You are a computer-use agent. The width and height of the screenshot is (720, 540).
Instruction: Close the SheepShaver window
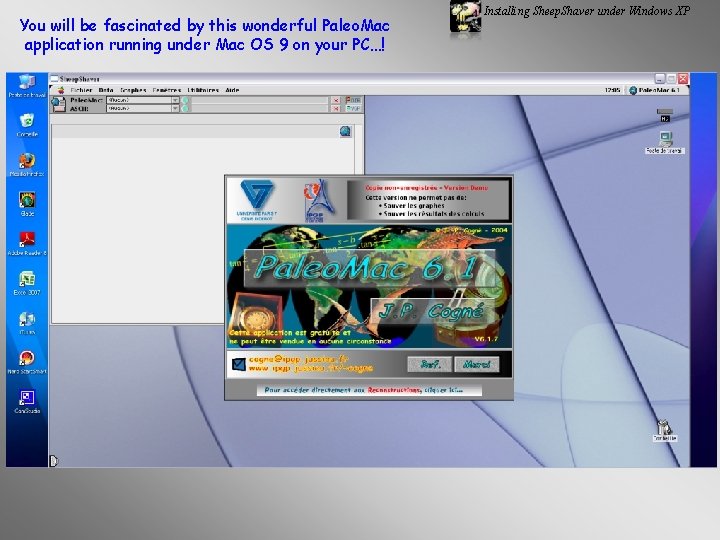tap(683, 79)
